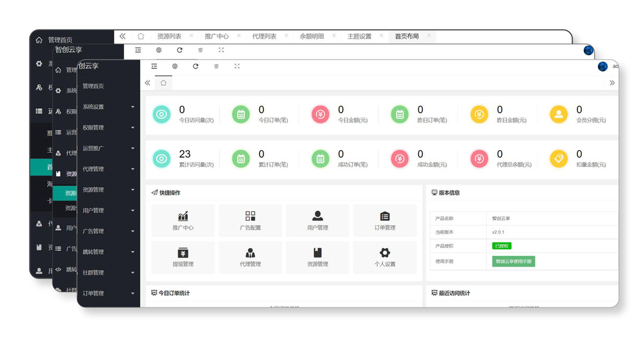Open 个人设置 gear quick action
Viewport: 644px width, 345px height.
(x=384, y=258)
